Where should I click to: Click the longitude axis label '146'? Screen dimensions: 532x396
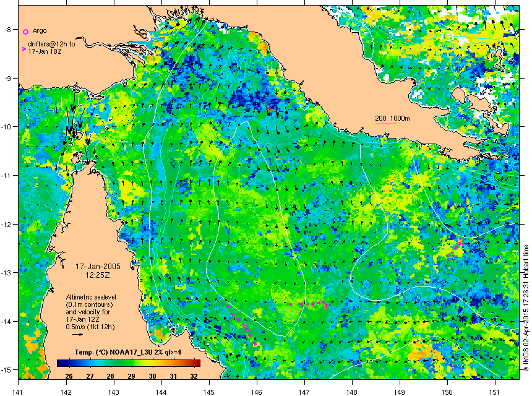257,392
